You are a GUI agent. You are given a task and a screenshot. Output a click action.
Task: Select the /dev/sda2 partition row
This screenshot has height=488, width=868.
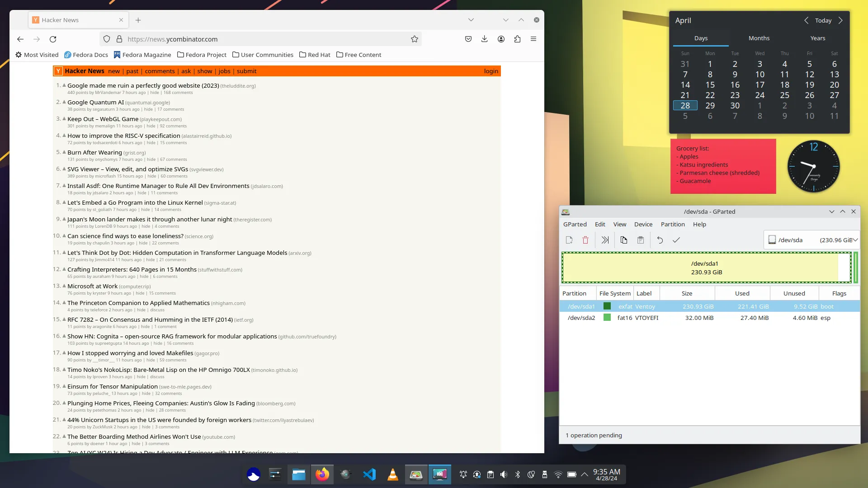coord(710,318)
